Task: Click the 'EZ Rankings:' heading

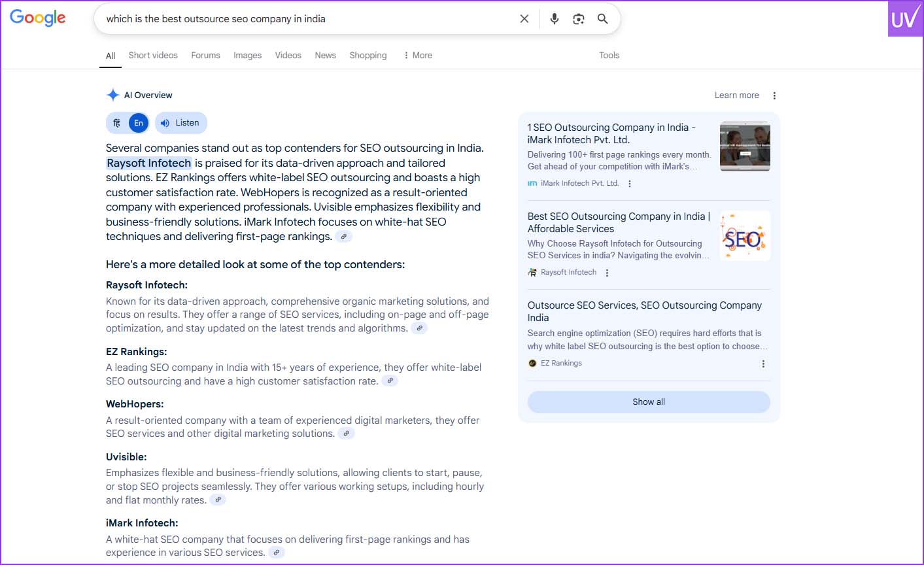Action: click(x=136, y=352)
